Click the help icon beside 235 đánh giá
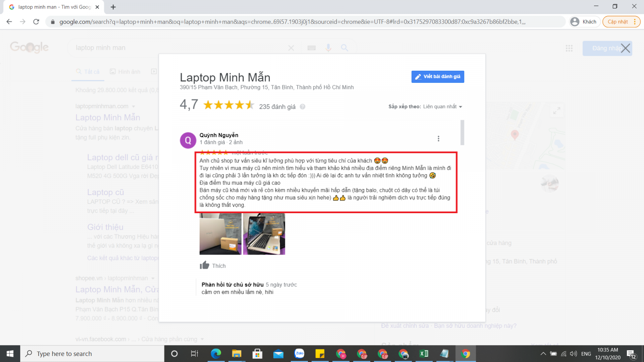The image size is (644, 362). click(x=302, y=107)
